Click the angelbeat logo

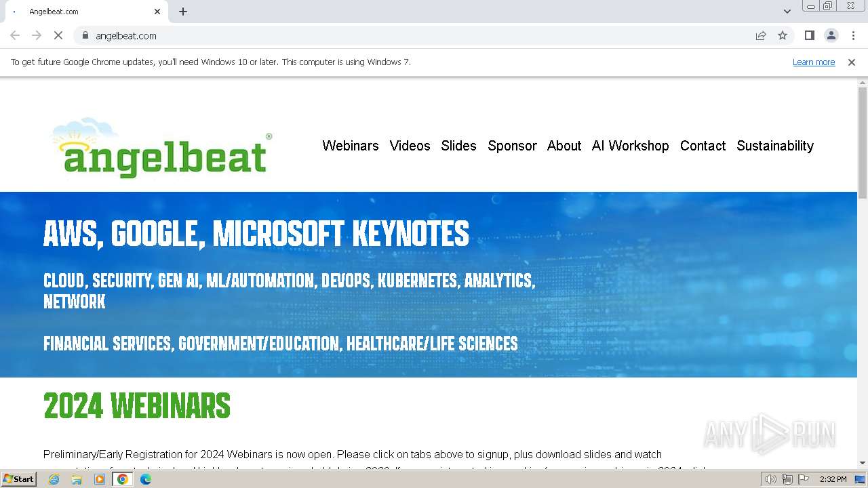pyautogui.click(x=162, y=148)
